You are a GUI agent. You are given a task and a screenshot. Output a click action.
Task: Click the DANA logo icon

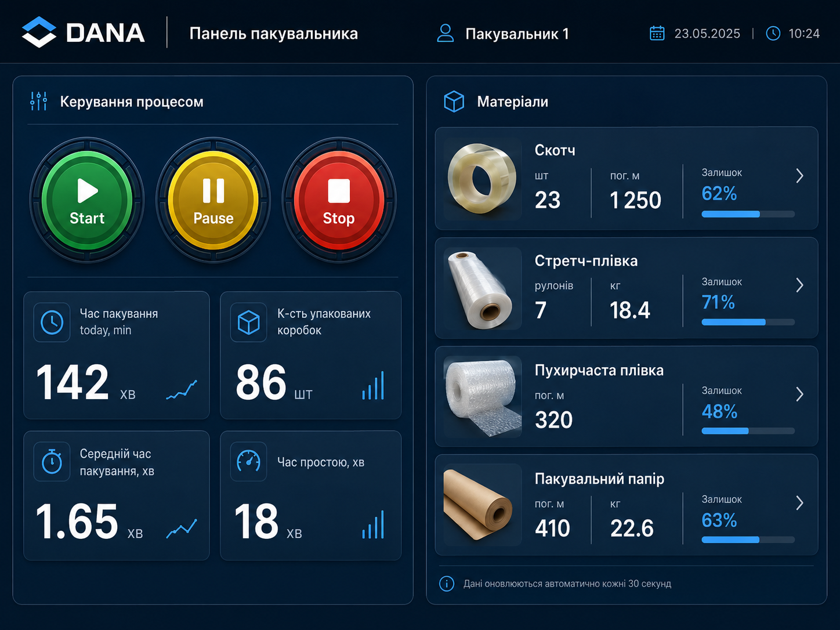39,32
